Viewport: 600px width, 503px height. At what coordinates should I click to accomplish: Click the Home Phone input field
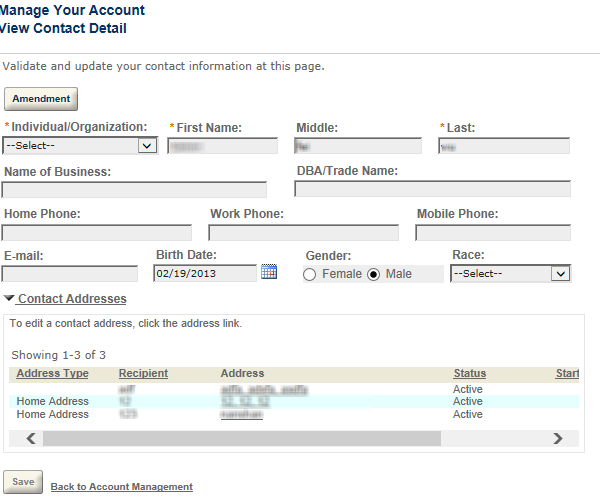(97, 232)
